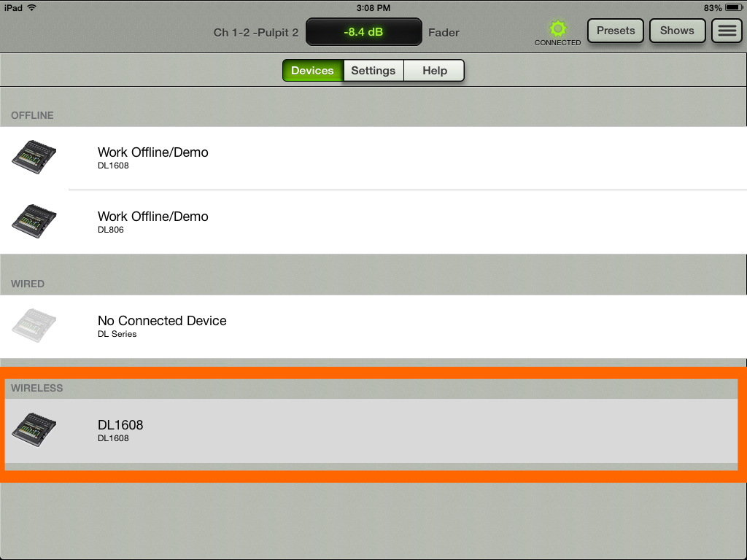Tap the Wi-Fi status icon
The image size is (747, 560).
32,7
